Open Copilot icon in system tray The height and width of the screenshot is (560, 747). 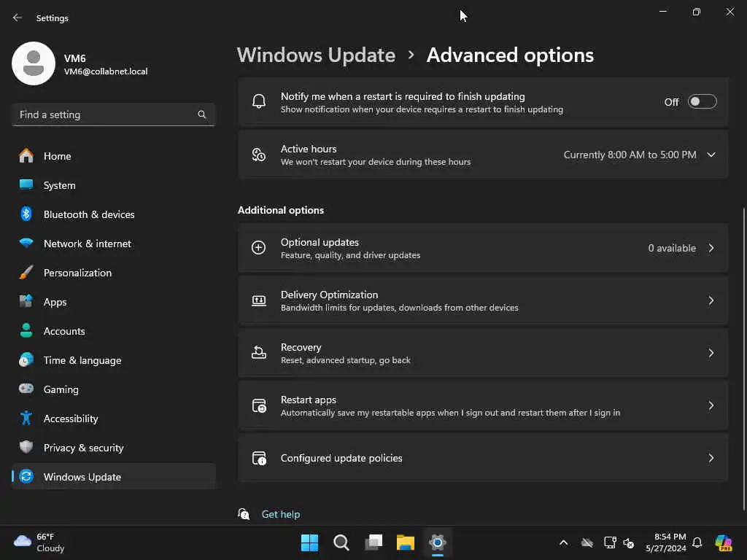tap(724, 542)
